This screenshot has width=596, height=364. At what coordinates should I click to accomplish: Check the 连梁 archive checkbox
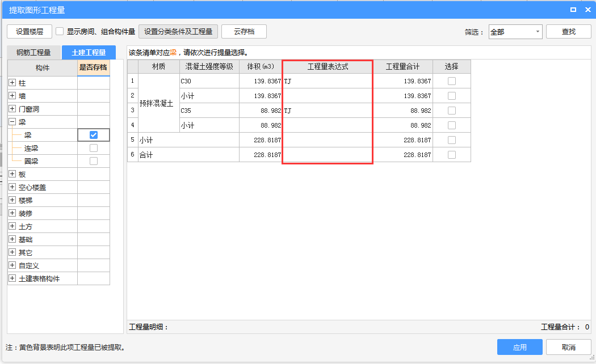pos(94,148)
